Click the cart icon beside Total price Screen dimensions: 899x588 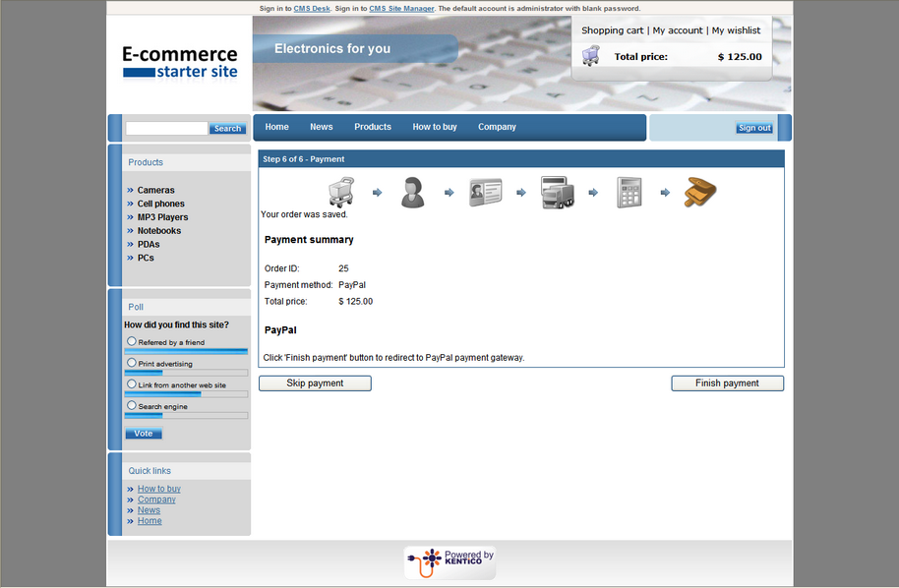(x=590, y=56)
